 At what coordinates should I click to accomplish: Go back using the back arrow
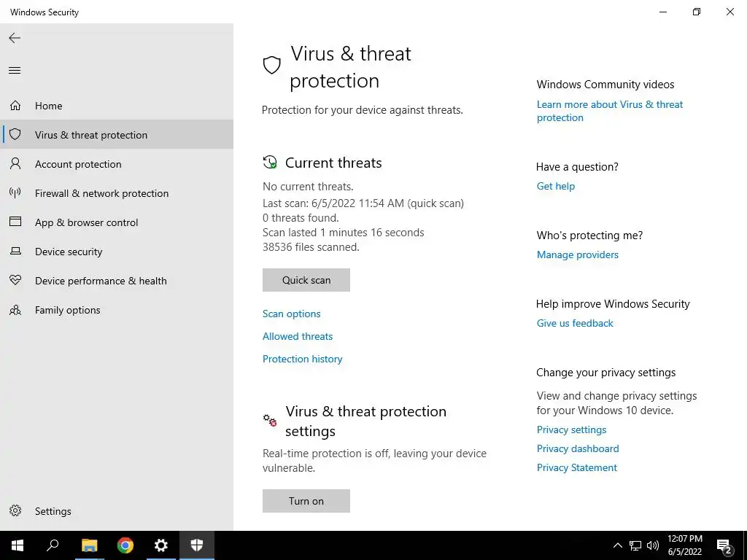point(15,38)
